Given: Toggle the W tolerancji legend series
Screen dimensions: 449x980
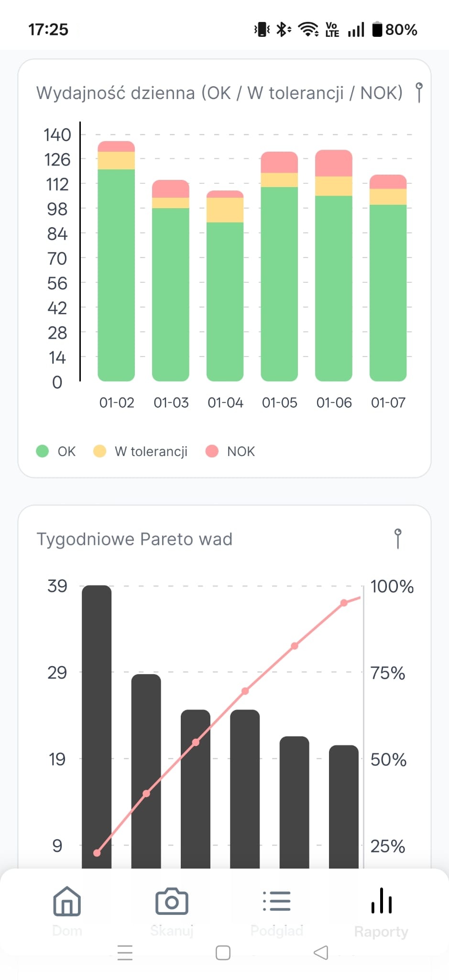Looking at the screenshot, I should pos(150,451).
